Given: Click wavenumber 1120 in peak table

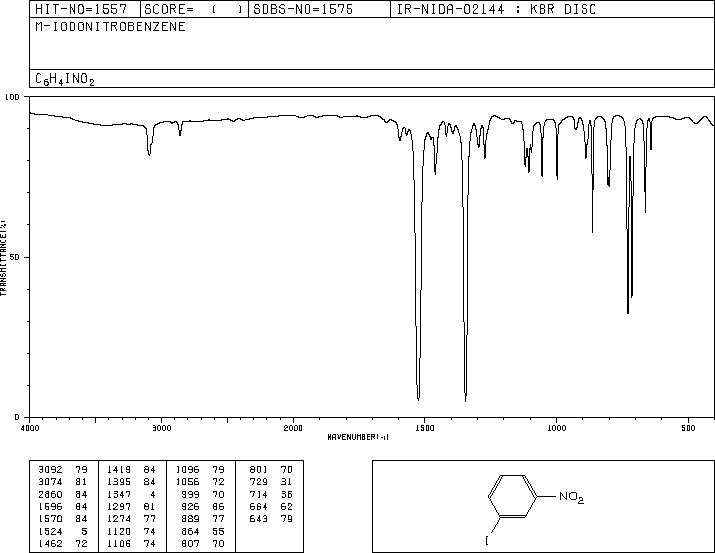Looking at the screenshot, I should tap(119, 531).
